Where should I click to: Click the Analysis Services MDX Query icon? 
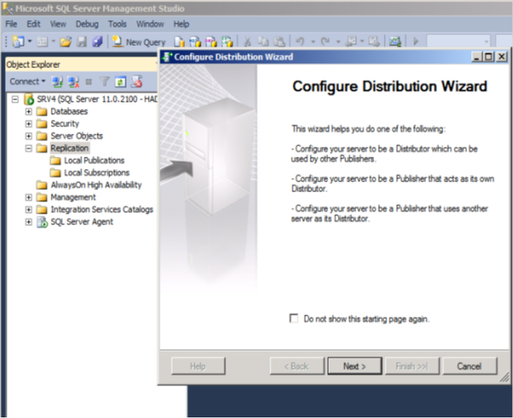(195, 42)
